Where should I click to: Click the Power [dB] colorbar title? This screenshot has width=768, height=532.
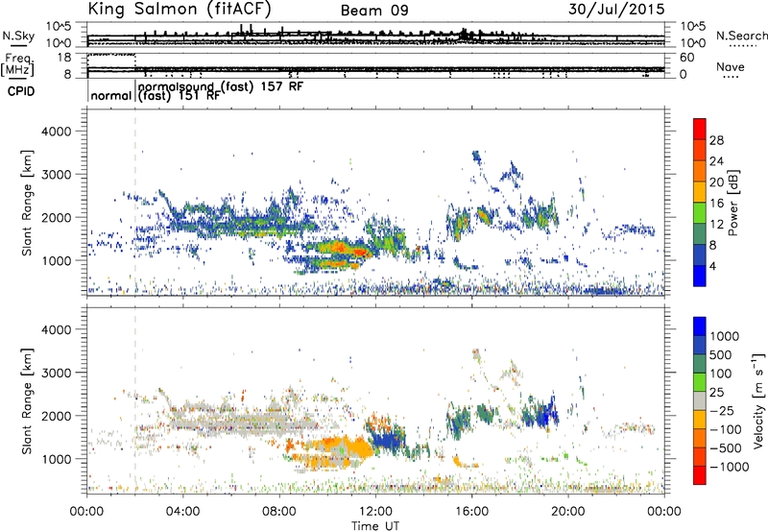[733, 203]
